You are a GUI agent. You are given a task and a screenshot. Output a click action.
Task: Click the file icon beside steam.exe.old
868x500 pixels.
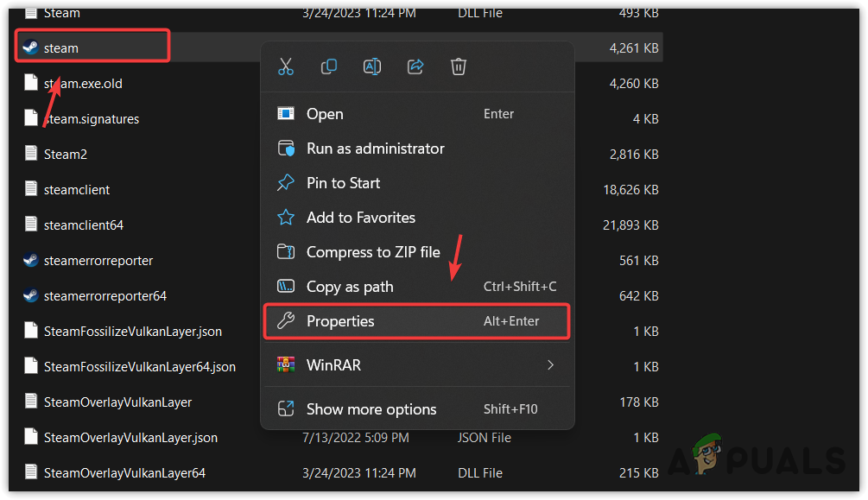point(31,83)
